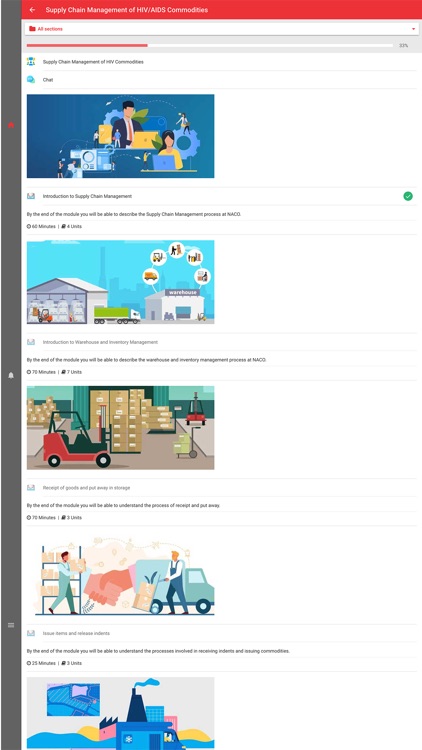422x750 pixels.
Task: Click module icon beside Introduction to Supply Chain Management
Action: pos(31,196)
